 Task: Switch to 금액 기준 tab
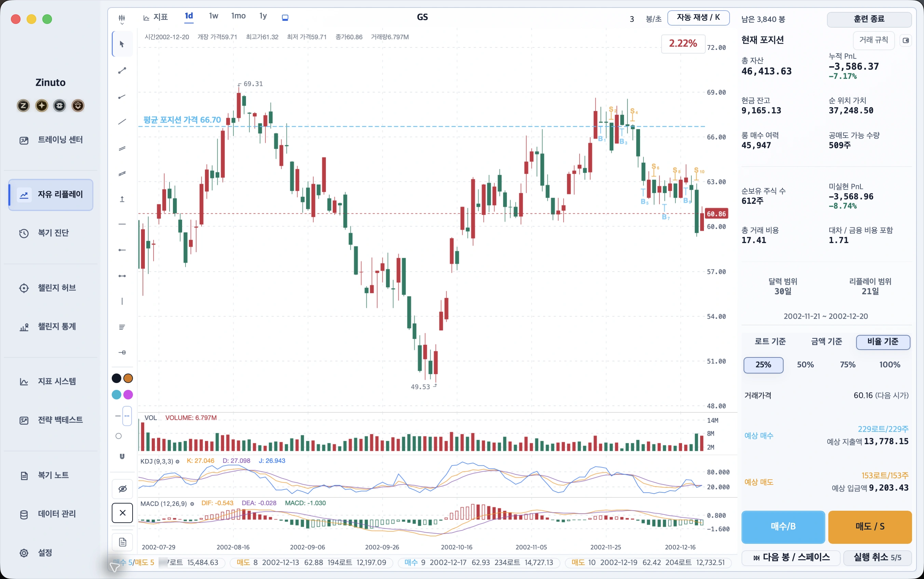tap(826, 342)
